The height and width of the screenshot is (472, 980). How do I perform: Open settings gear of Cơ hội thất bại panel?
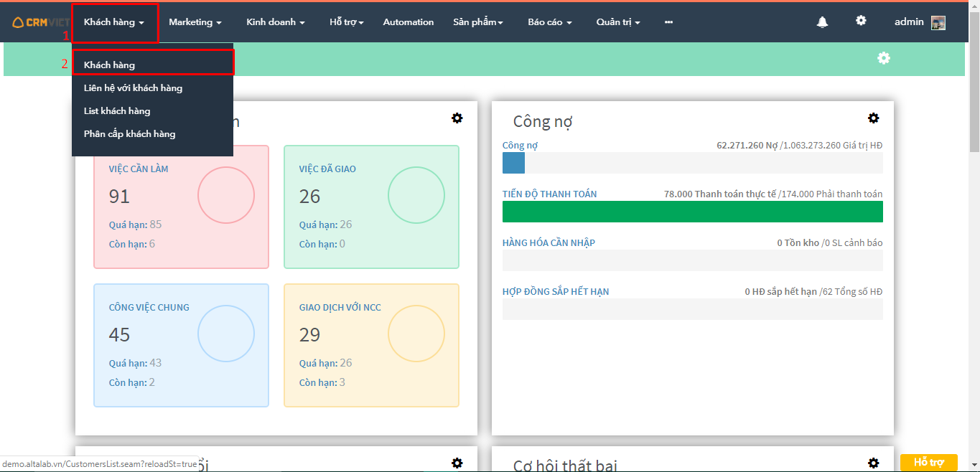pos(873,463)
